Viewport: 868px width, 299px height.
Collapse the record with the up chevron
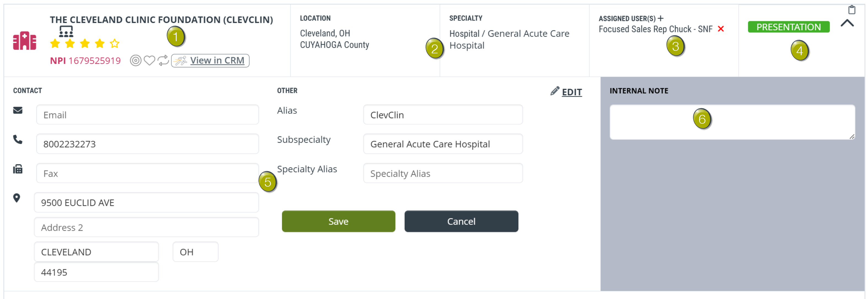point(847,23)
